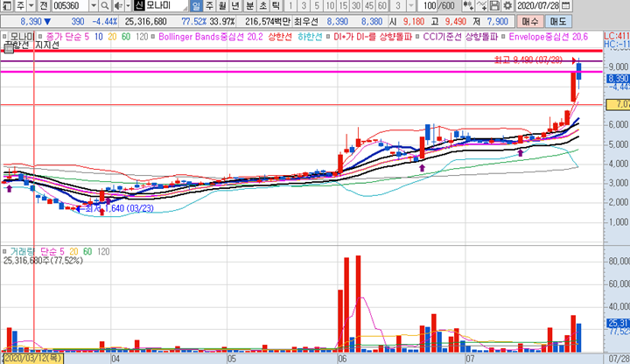Click the 주 button in the toolbar
The height and width of the screenshot is (364, 630).
20,5
